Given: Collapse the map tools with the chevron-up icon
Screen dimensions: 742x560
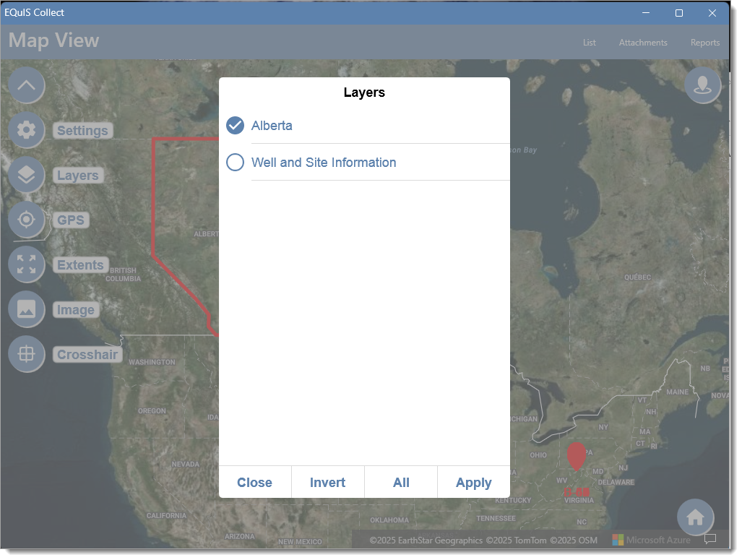Looking at the screenshot, I should (27, 85).
